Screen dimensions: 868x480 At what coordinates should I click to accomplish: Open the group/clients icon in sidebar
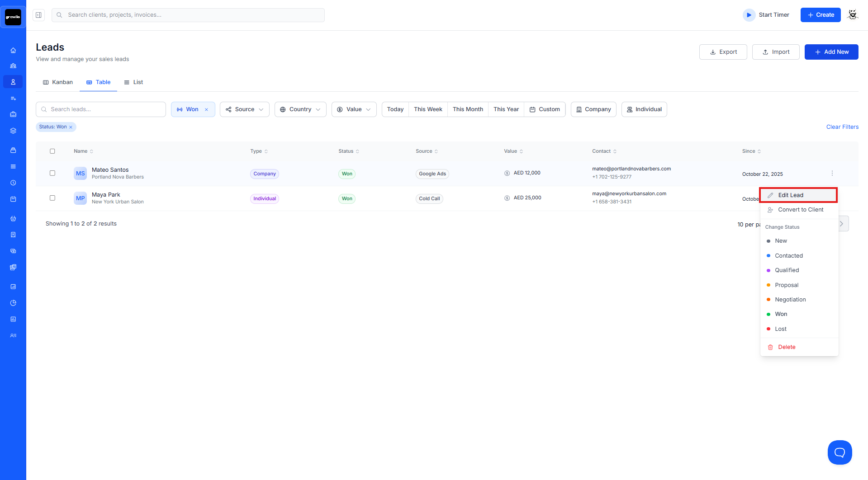click(x=13, y=66)
